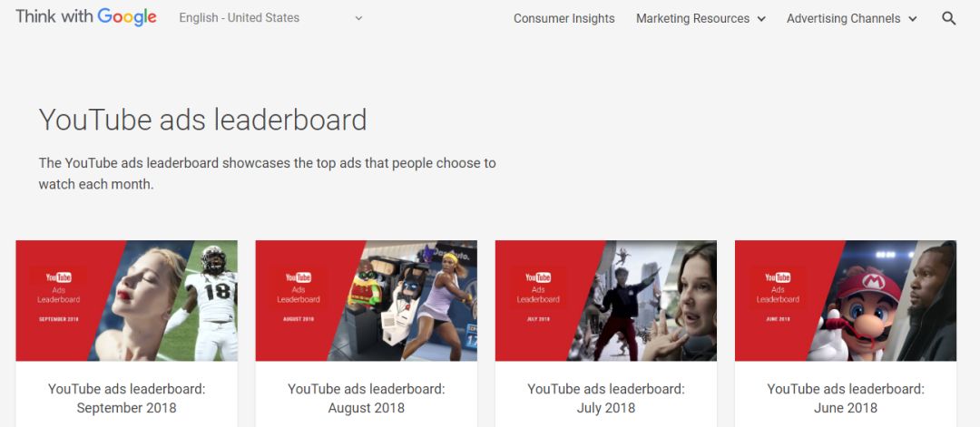Open June 2018 leaderboard thumbnail

846,301
